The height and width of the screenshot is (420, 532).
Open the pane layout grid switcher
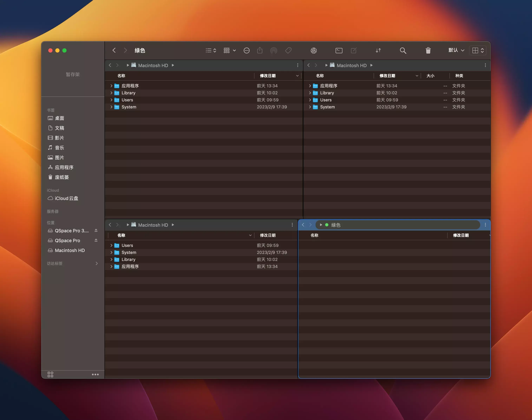[x=478, y=50]
